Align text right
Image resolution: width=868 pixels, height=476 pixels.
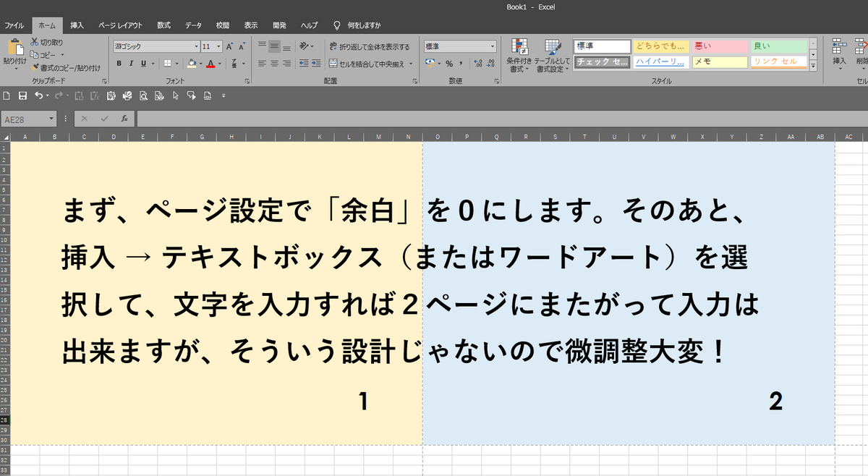coord(286,63)
